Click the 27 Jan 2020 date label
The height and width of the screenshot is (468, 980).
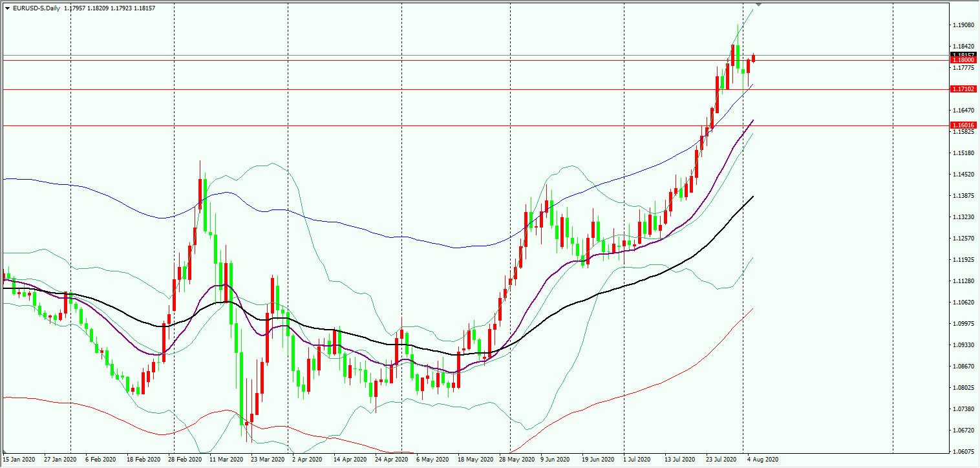tap(59, 460)
